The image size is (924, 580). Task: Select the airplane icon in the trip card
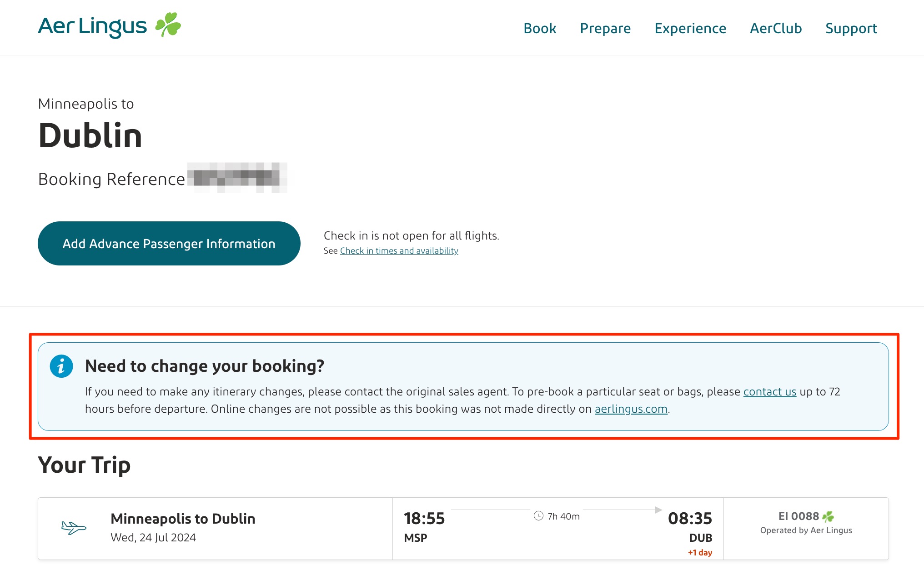coord(73,528)
